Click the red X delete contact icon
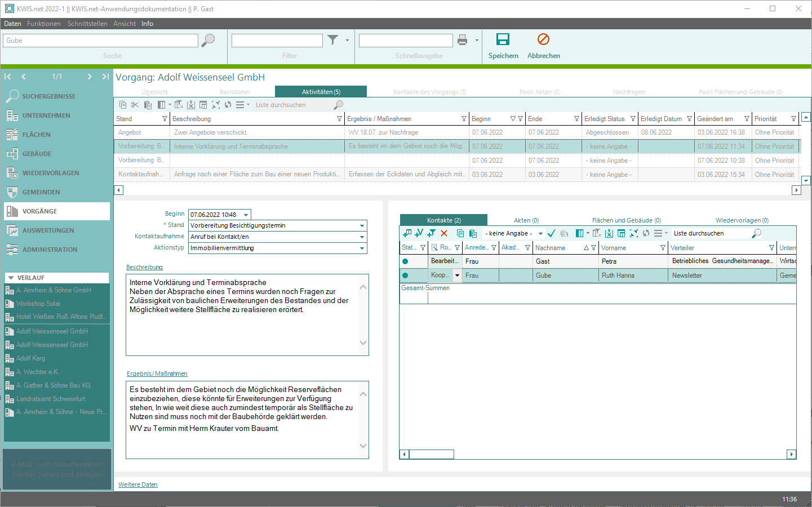Image resolution: width=812 pixels, height=507 pixels. pyautogui.click(x=444, y=233)
